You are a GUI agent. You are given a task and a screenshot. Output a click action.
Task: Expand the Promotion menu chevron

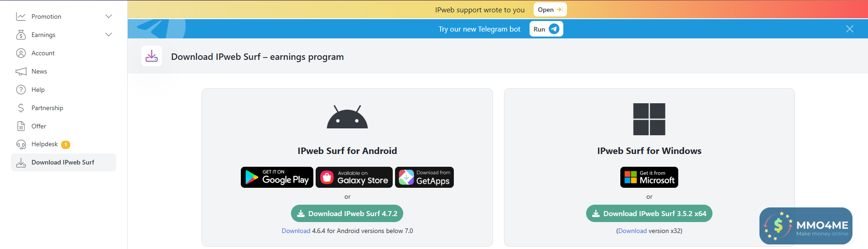tap(109, 16)
